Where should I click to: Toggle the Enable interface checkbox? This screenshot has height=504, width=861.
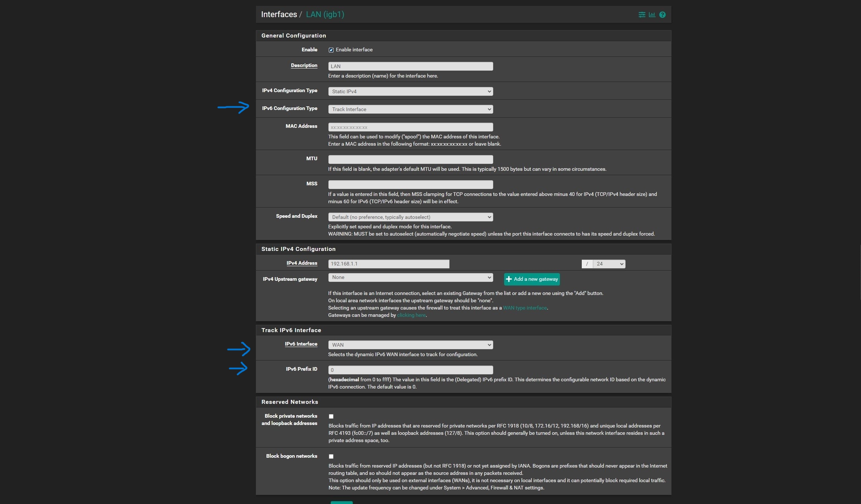(331, 50)
